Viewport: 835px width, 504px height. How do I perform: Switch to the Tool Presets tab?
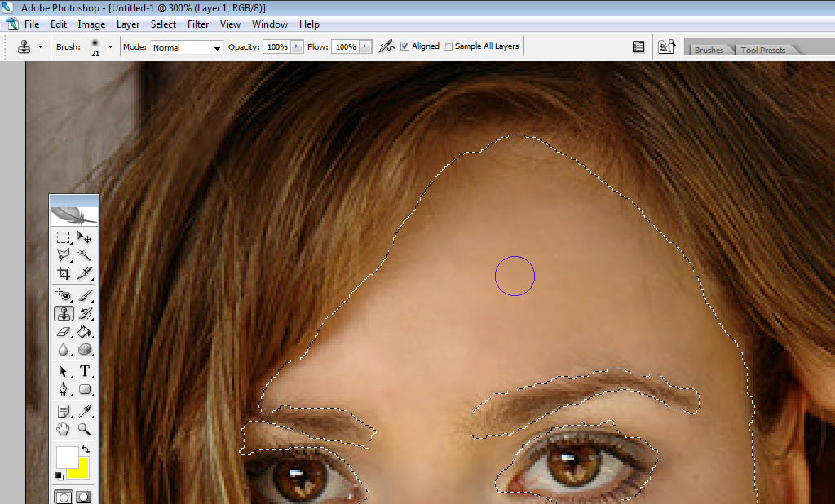click(x=762, y=50)
